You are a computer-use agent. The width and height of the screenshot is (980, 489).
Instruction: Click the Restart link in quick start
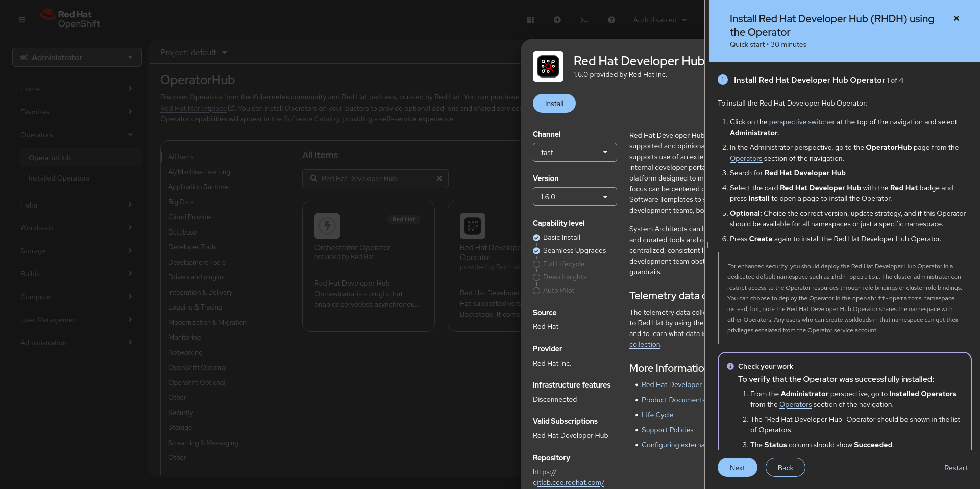[x=956, y=468]
